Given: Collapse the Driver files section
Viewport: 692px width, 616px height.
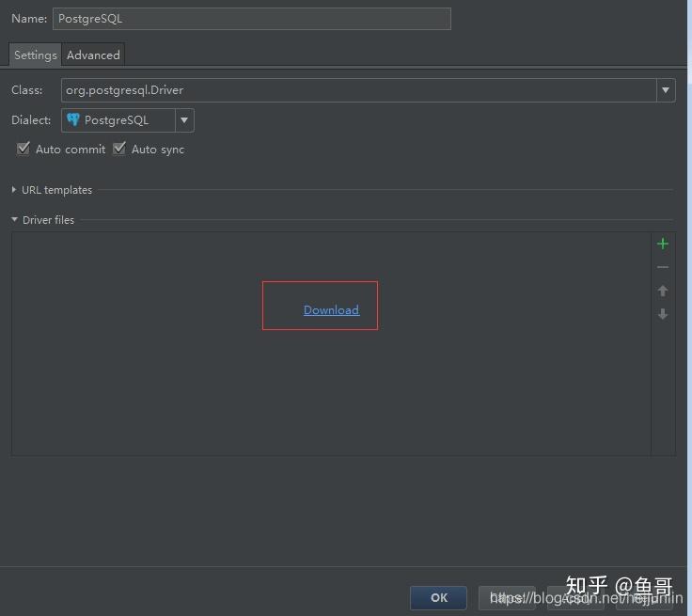Looking at the screenshot, I should pyautogui.click(x=14, y=219).
